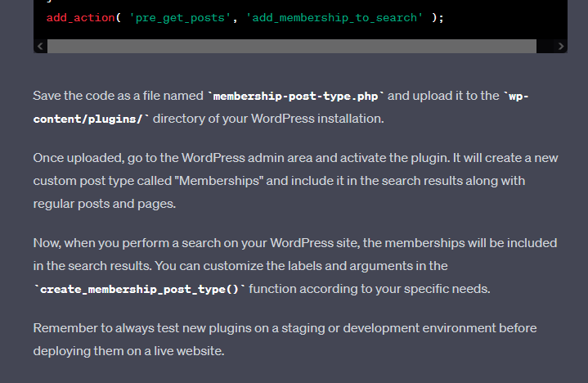Click the paragraph starting "Remember to always test"
The image size is (588, 383).
coord(285,339)
